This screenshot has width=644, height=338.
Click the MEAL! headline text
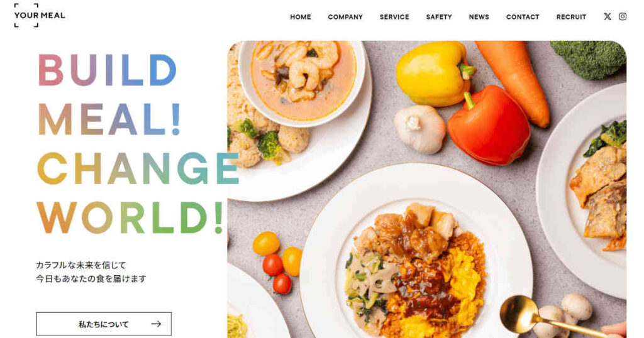click(109, 119)
